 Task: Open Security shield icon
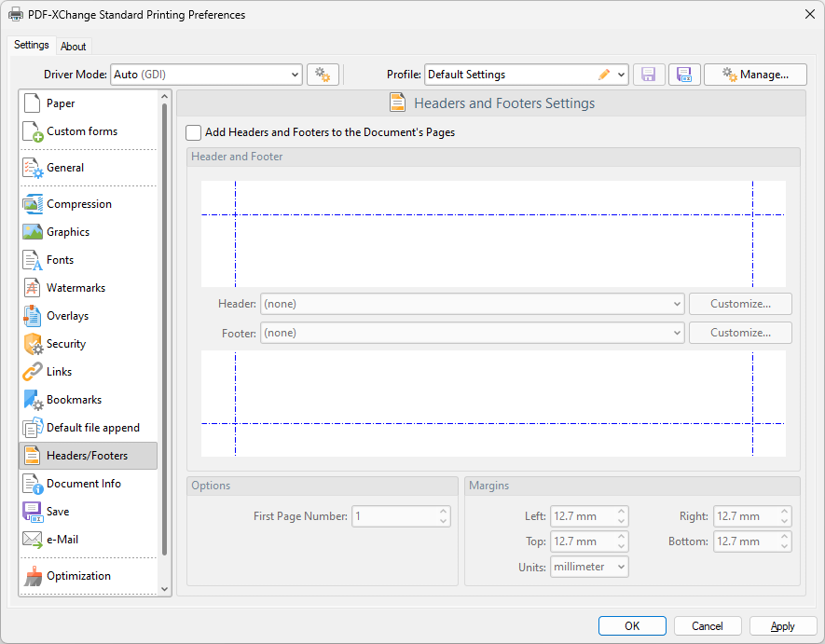click(33, 344)
